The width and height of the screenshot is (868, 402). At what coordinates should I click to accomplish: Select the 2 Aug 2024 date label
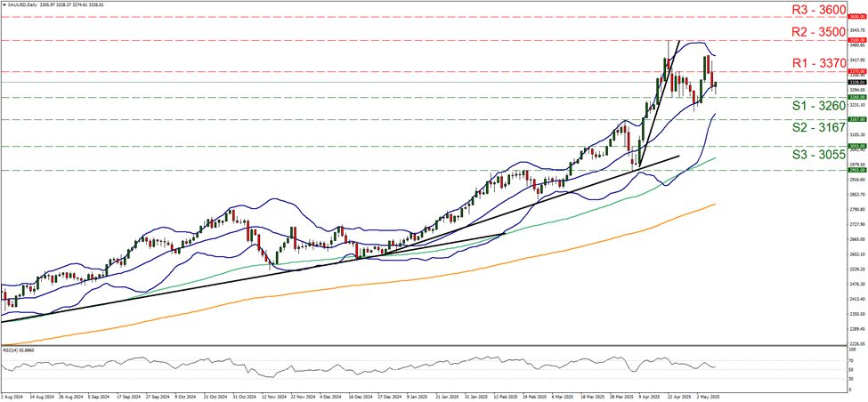[14, 396]
